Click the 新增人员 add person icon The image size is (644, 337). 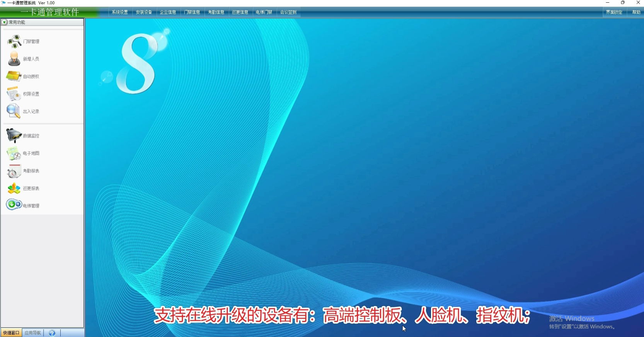point(14,59)
